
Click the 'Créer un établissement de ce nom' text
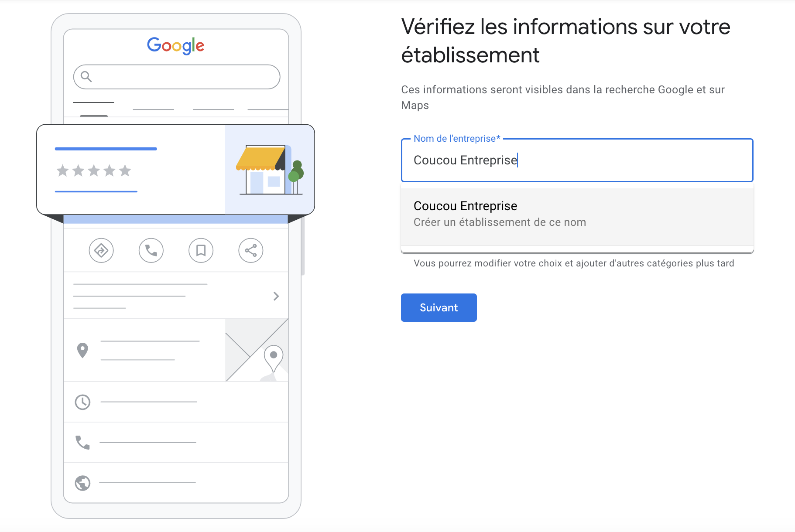pyautogui.click(x=500, y=222)
